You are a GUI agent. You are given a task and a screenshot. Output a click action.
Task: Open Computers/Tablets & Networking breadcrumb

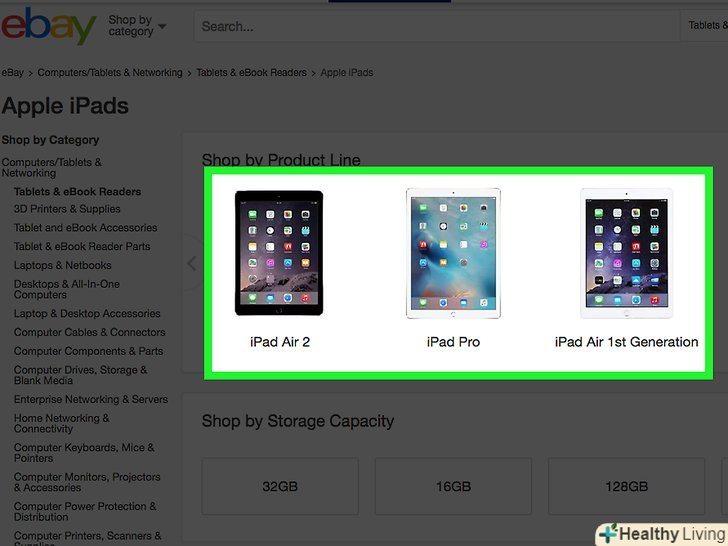(110, 73)
